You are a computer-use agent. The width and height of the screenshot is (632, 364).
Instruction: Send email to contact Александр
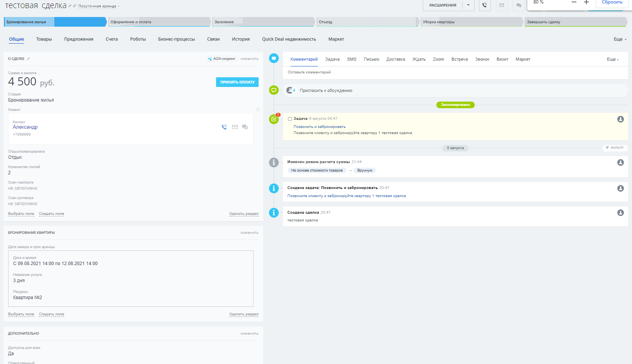point(235,127)
